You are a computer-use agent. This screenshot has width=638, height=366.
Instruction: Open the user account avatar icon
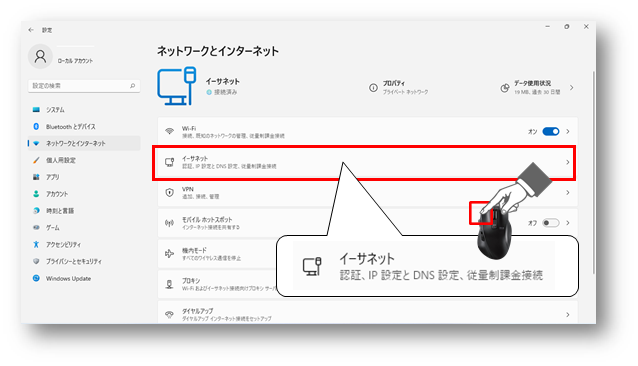tap(40, 57)
